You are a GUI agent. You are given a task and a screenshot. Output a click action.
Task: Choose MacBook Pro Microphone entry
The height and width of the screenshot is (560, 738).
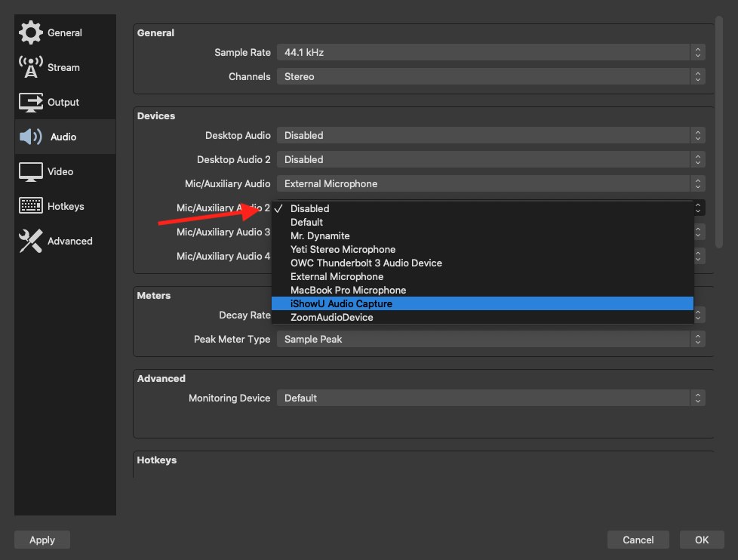coord(348,290)
